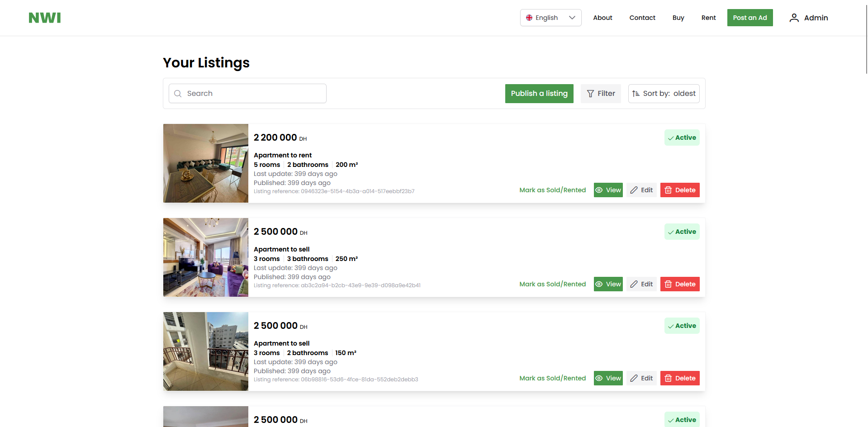Switch to the Buy section
Screen dimensions: 868x427
[x=678, y=18]
